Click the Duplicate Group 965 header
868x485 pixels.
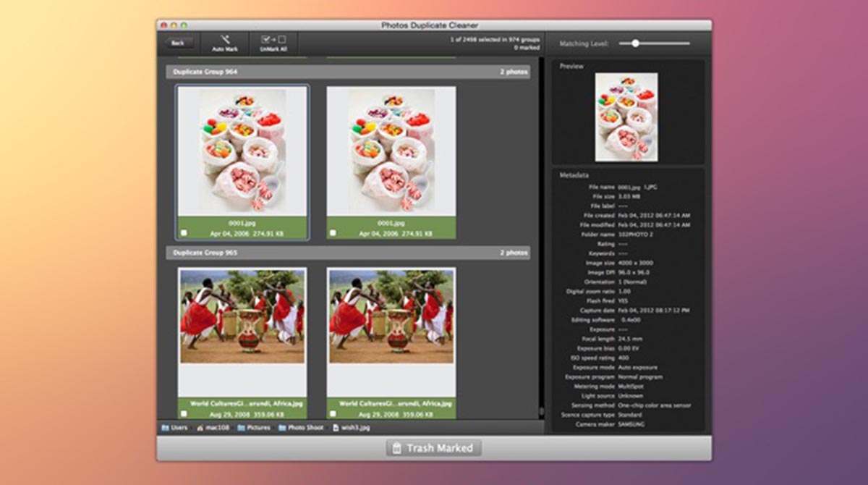pyautogui.click(x=348, y=253)
